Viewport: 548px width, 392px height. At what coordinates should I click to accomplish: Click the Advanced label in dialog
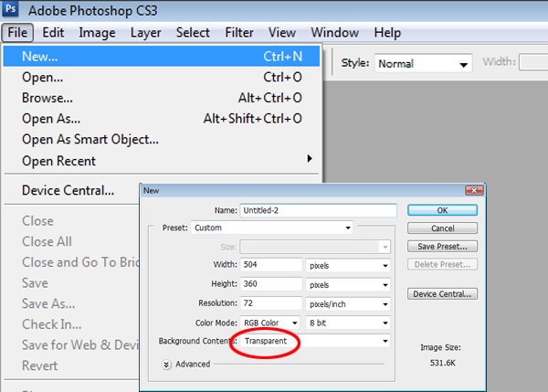[193, 365]
